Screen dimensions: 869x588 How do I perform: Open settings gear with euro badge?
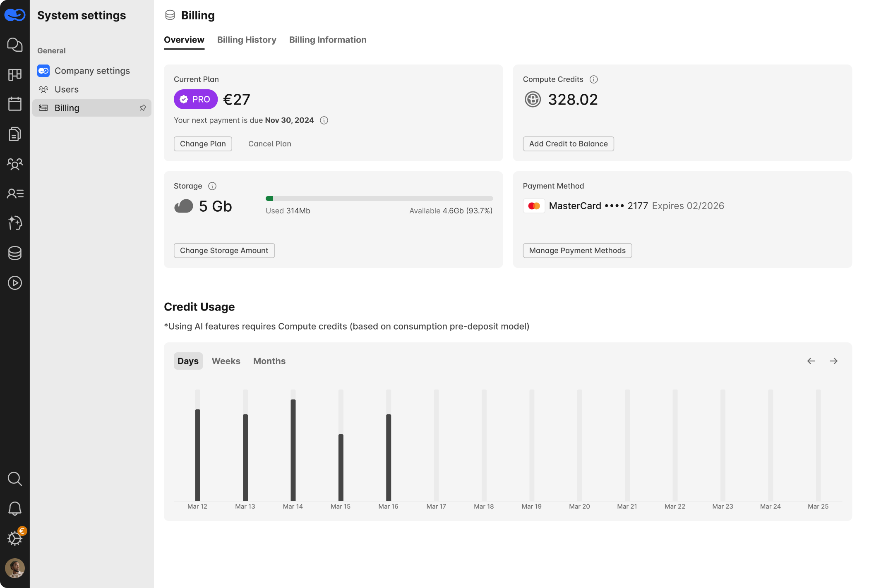coord(15,538)
